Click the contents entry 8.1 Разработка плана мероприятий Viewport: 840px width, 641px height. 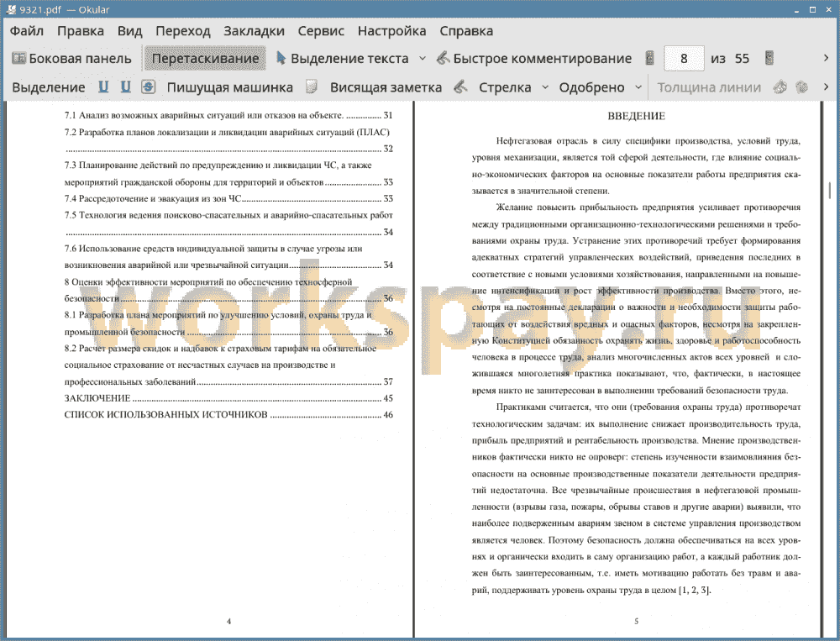point(228,323)
